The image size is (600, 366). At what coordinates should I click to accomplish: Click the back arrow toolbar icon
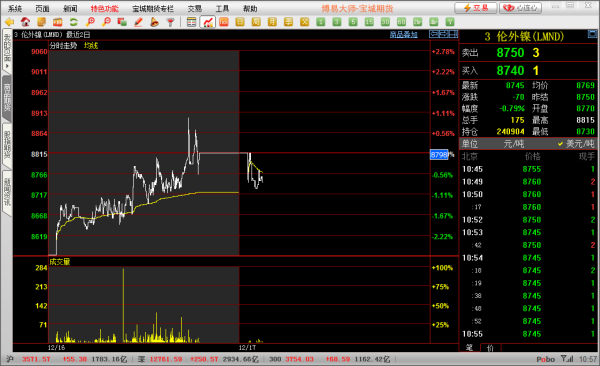[x=9, y=22]
